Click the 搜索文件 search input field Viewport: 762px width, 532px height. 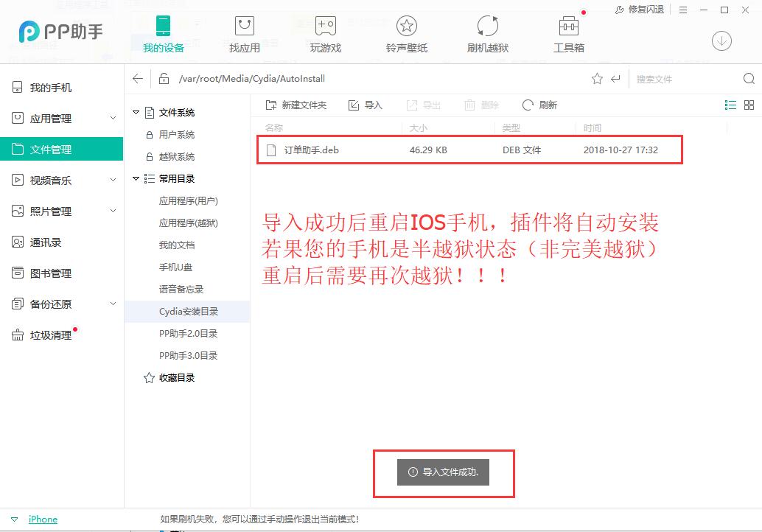tap(682, 79)
